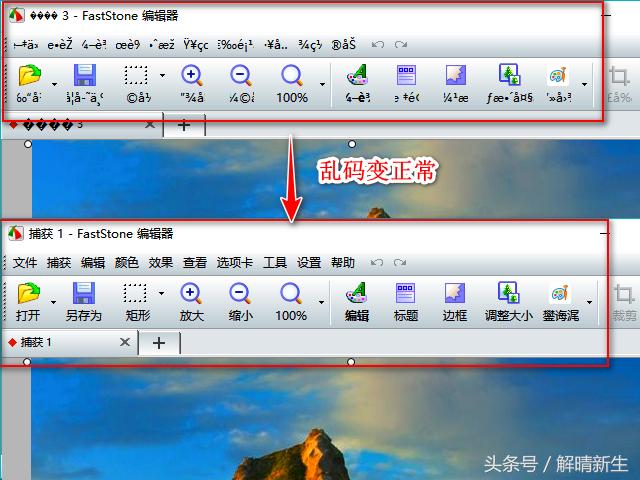Click the FastStone app icon in the upper title bar

click(17, 15)
